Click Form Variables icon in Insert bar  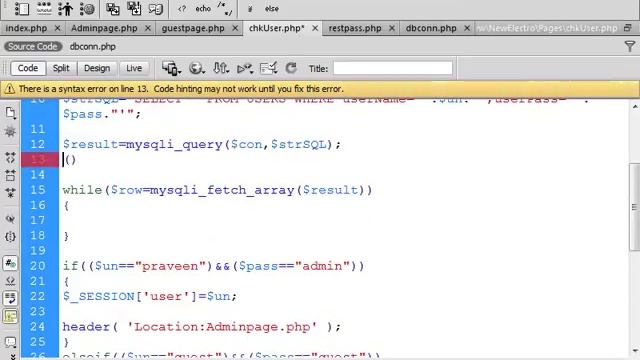point(22,9)
